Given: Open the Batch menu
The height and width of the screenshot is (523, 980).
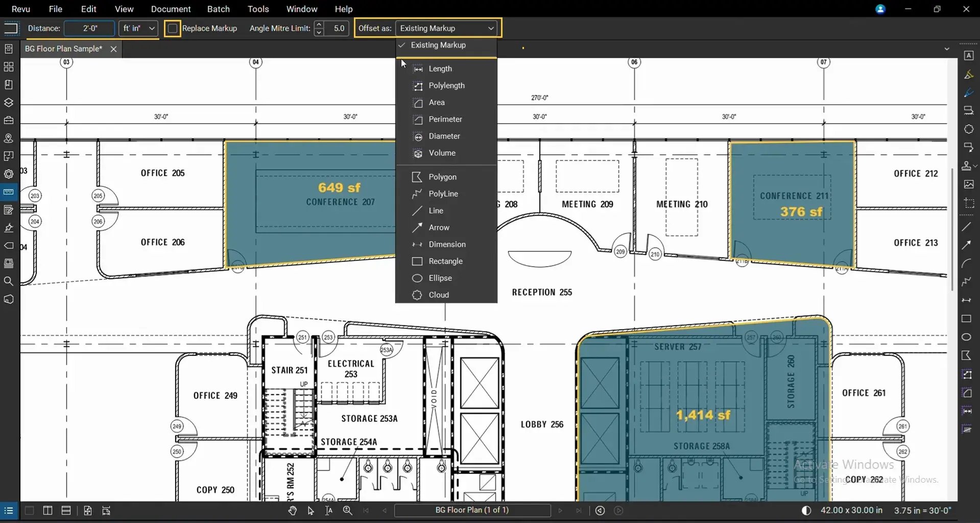Looking at the screenshot, I should tap(218, 9).
